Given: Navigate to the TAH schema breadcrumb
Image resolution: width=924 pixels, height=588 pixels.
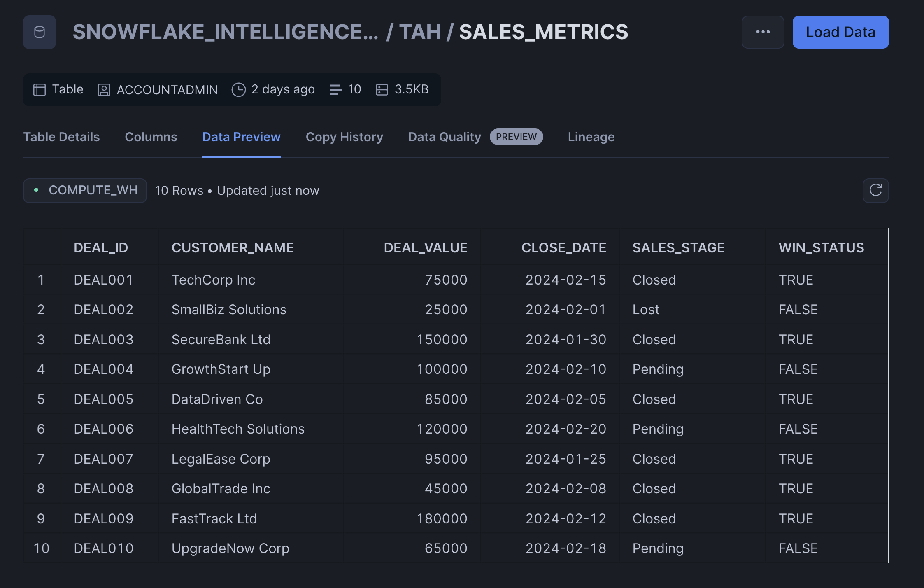Looking at the screenshot, I should [x=420, y=32].
